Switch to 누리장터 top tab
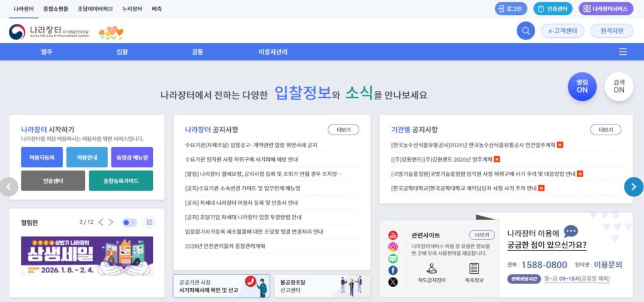Image resolution: width=644 pixels, height=302 pixels. click(132, 9)
